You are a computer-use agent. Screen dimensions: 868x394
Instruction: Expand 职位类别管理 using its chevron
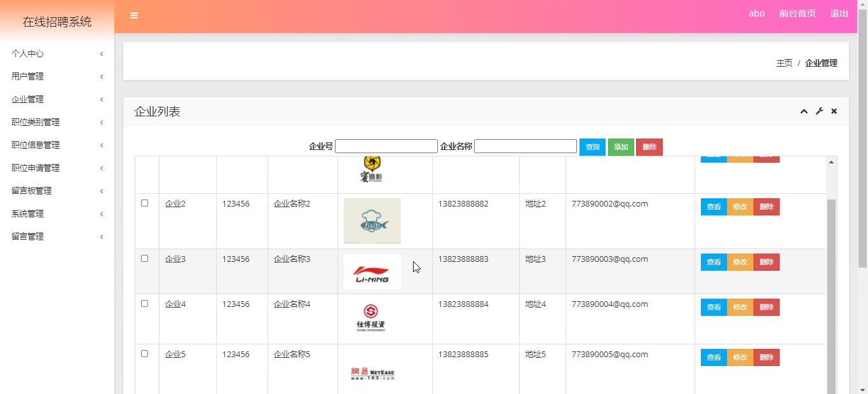pos(102,123)
